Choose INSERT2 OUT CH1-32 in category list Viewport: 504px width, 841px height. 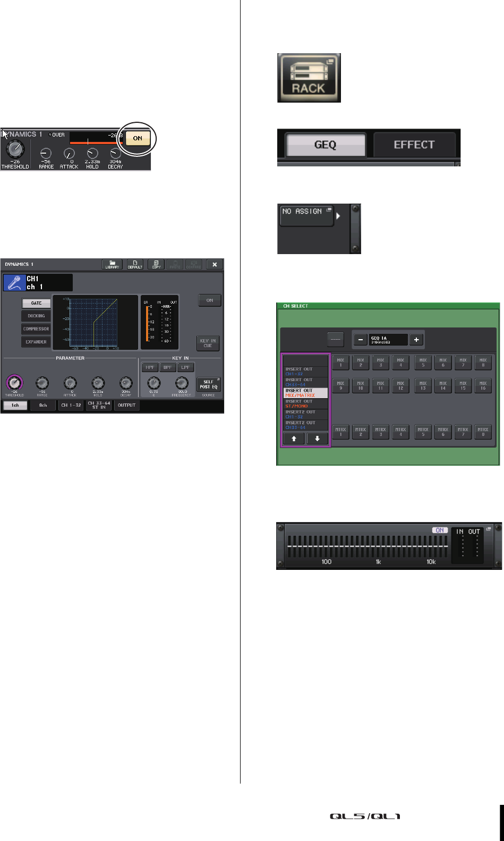pos(305,414)
